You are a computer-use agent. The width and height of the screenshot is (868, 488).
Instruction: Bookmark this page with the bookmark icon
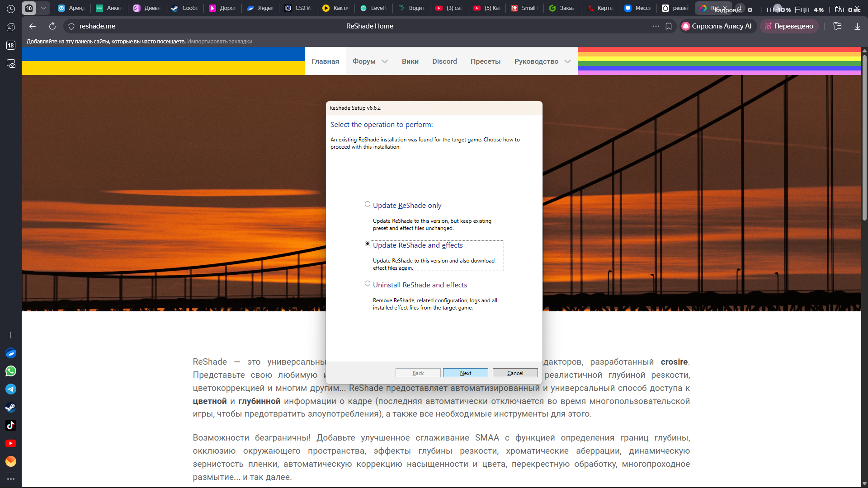tap(669, 26)
